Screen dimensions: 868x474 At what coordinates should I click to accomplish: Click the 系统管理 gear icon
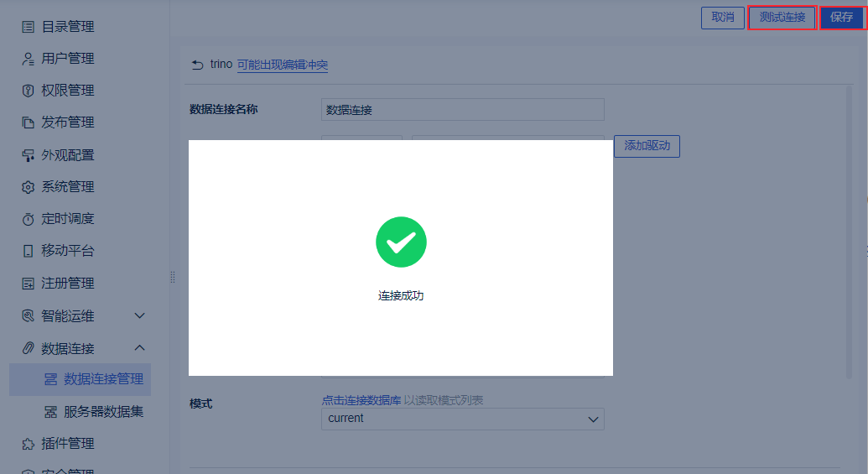tap(28, 187)
